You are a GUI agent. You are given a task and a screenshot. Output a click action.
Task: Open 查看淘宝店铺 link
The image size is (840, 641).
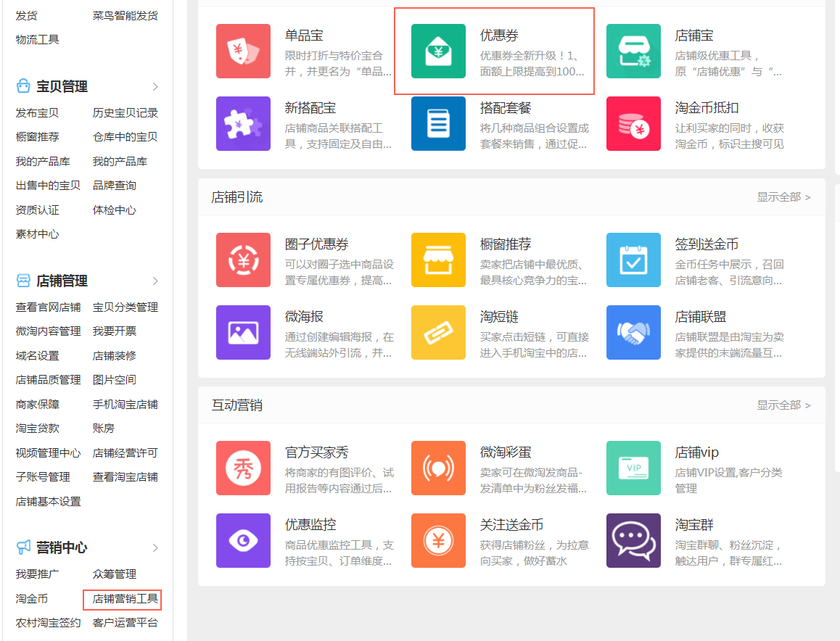[x=125, y=477]
